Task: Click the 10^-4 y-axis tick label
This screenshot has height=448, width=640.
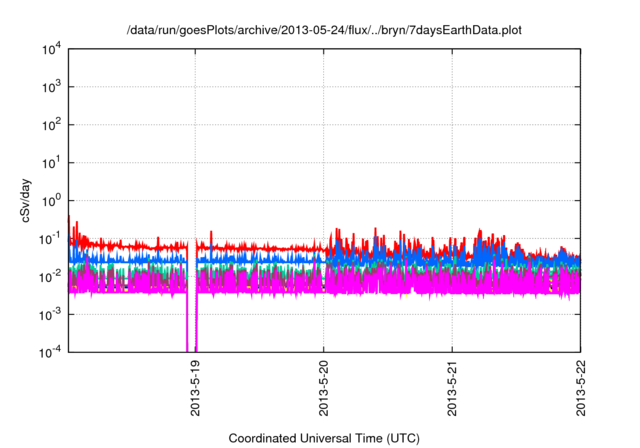Action: (x=50, y=352)
